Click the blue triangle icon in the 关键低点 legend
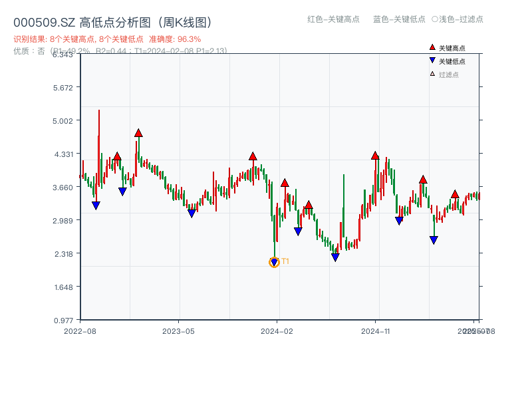 click(x=432, y=61)
